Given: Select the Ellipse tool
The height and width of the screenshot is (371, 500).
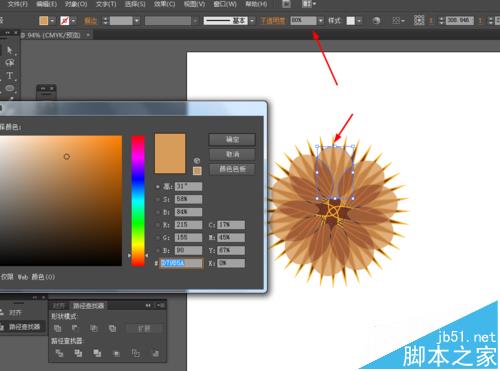Looking at the screenshot, I should tap(10, 88).
